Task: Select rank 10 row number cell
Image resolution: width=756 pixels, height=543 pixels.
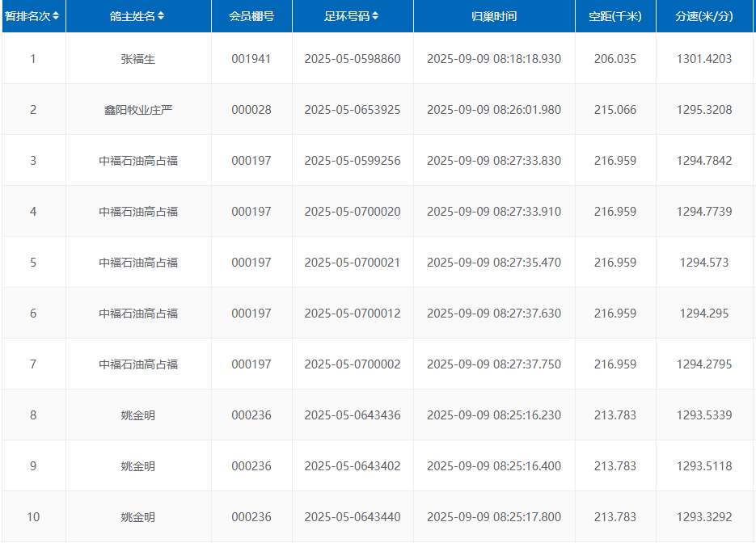Action: pos(33,517)
